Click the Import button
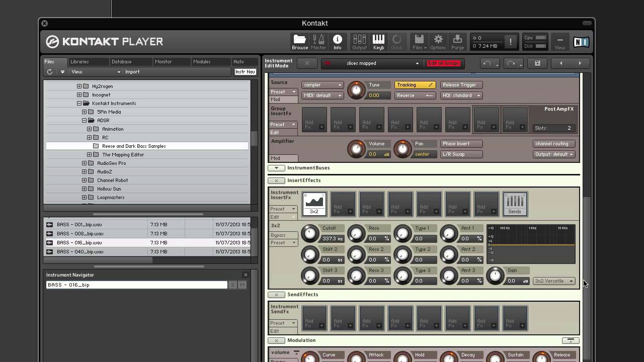The width and height of the screenshot is (644, 362). (132, 72)
